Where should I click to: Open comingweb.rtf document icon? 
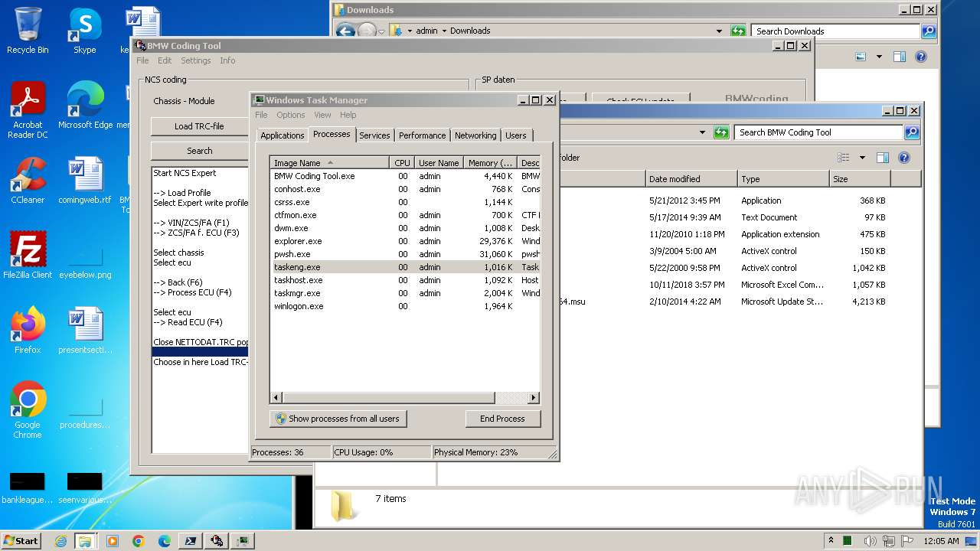coord(85,180)
